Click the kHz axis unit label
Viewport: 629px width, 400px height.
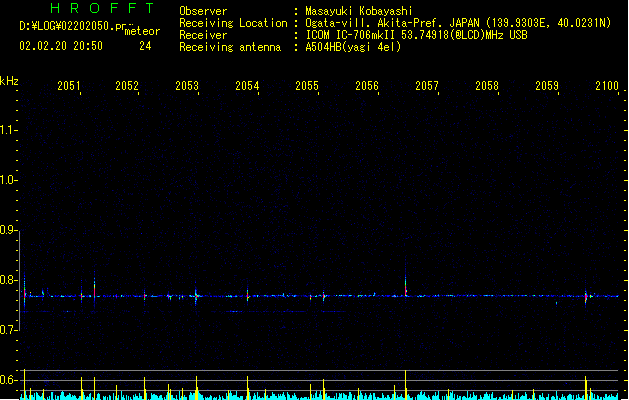9,81
